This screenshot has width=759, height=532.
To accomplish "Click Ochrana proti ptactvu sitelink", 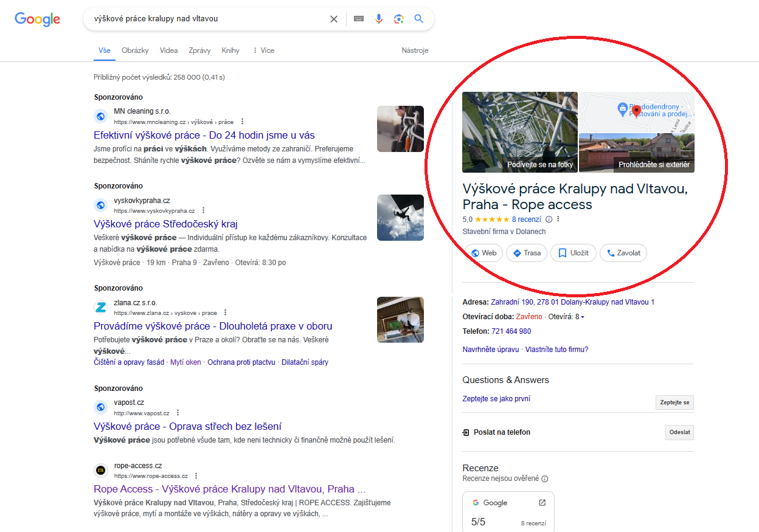I will coord(241,362).
